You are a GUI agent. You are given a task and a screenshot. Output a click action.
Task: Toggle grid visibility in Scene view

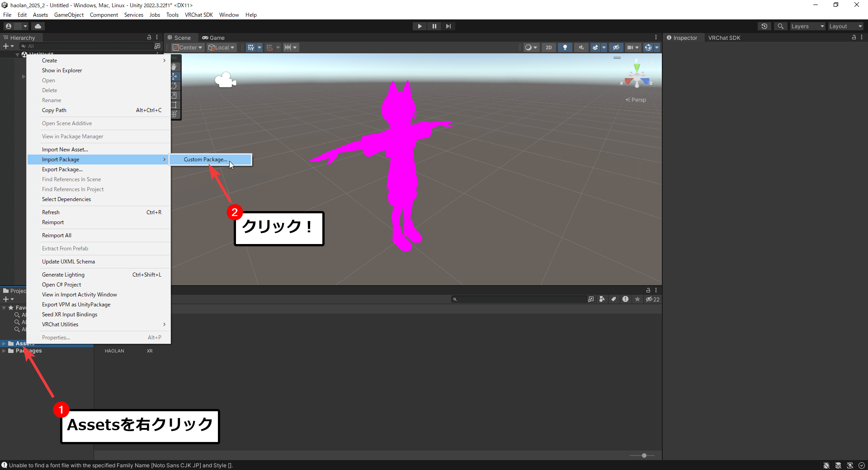tap(251, 47)
